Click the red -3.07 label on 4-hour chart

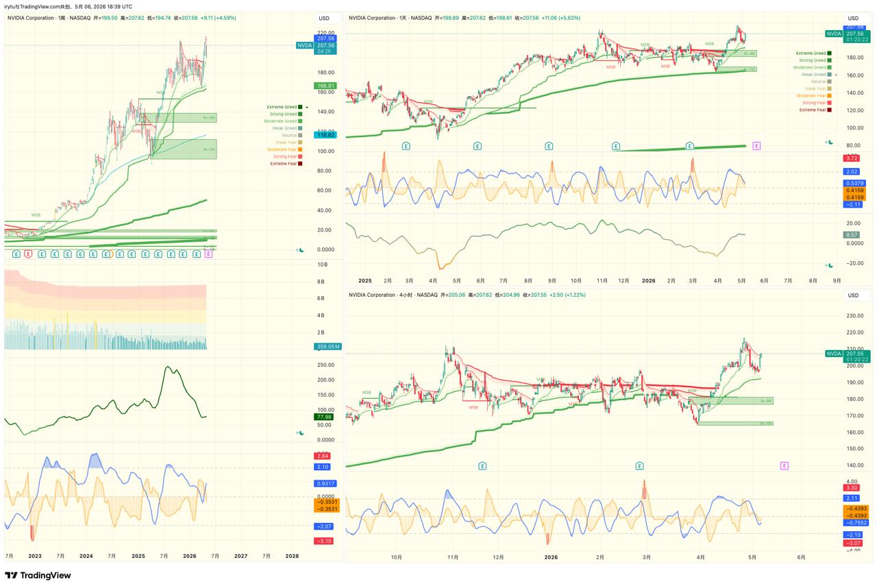(853, 543)
